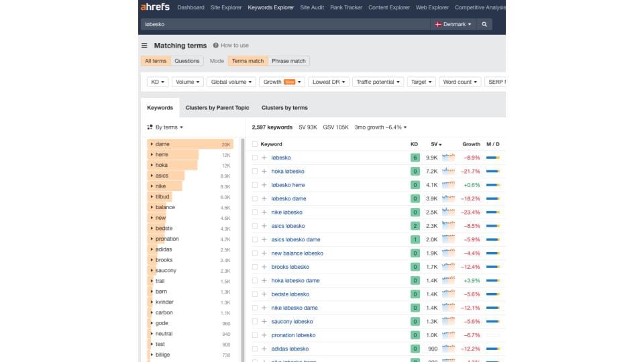
Task: Open the 'saucony løbesko' keyword link
Action: tap(292, 321)
